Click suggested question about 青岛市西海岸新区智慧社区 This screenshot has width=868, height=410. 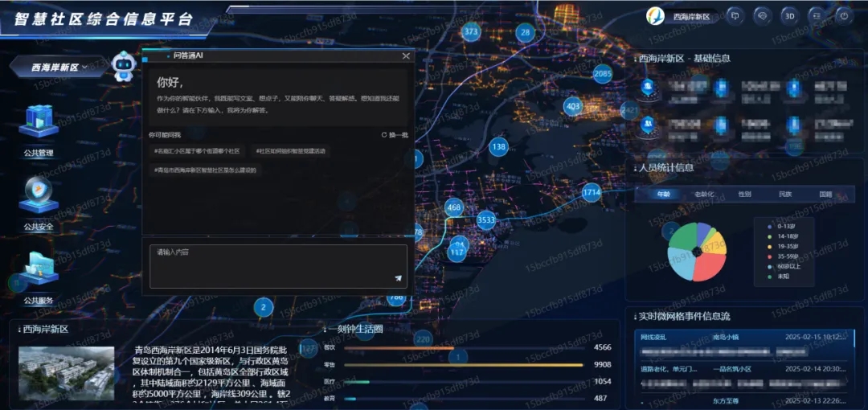[x=205, y=170]
